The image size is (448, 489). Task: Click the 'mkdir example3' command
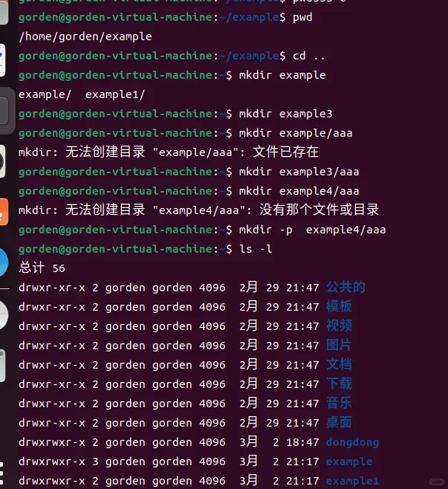click(285, 114)
